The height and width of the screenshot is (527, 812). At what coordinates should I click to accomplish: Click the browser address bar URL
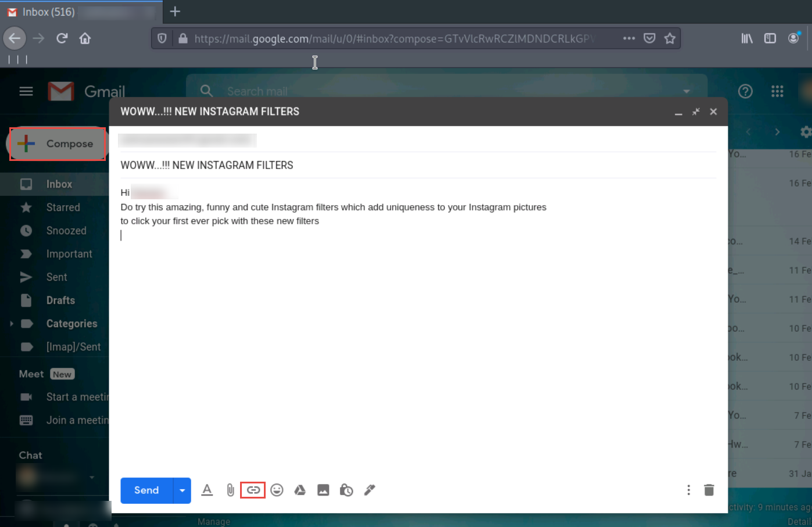(x=395, y=39)
